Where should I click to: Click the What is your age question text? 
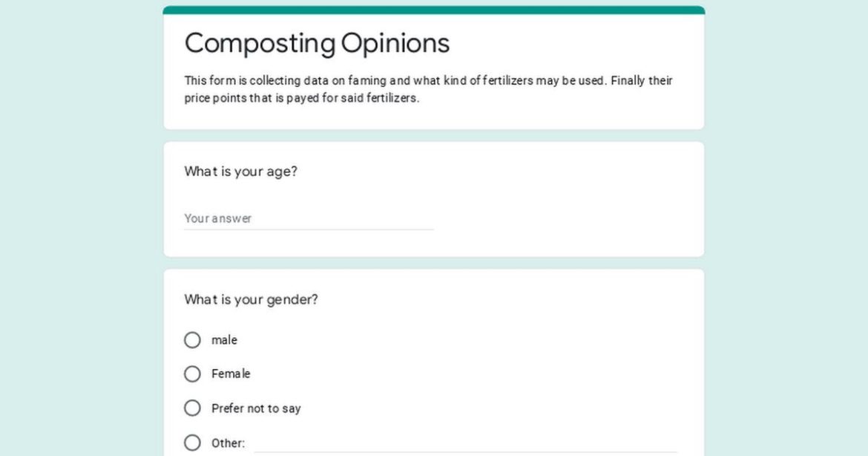241,171
